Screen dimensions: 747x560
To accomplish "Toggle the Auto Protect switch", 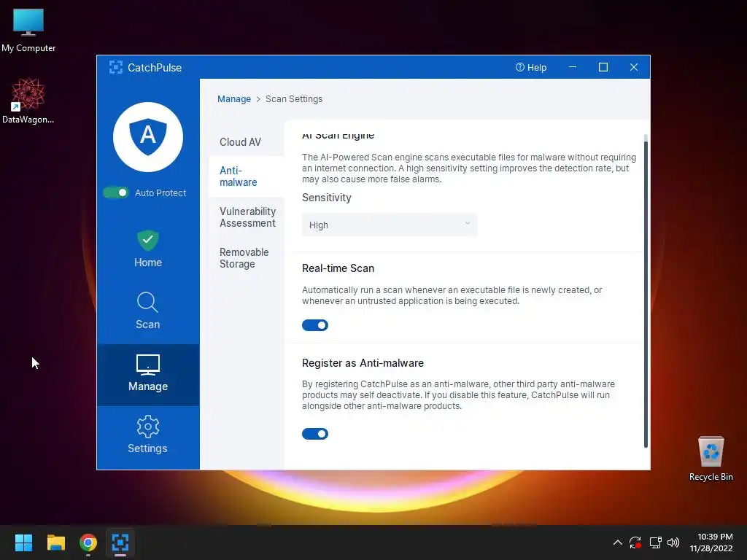I will click(x=116, y=192).
